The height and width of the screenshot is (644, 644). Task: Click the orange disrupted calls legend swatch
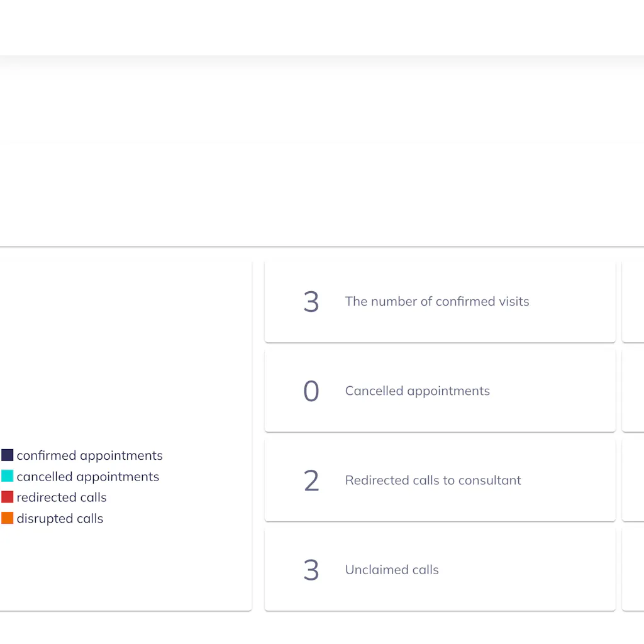[8, 519]
